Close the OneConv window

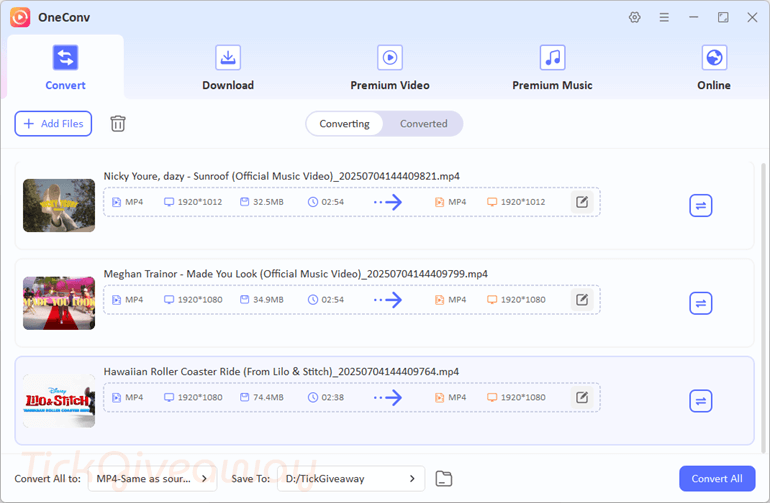click(752, 18)
